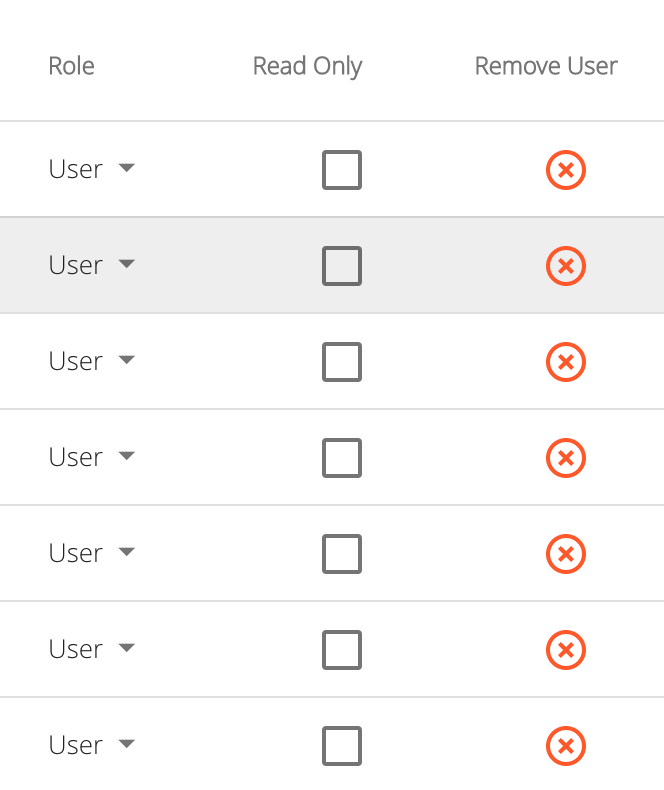This screenshot has height=790, width=664.
Task: Check Read Only in the highlighted second row
Action: pyautogui.click(x=342, y=266)
